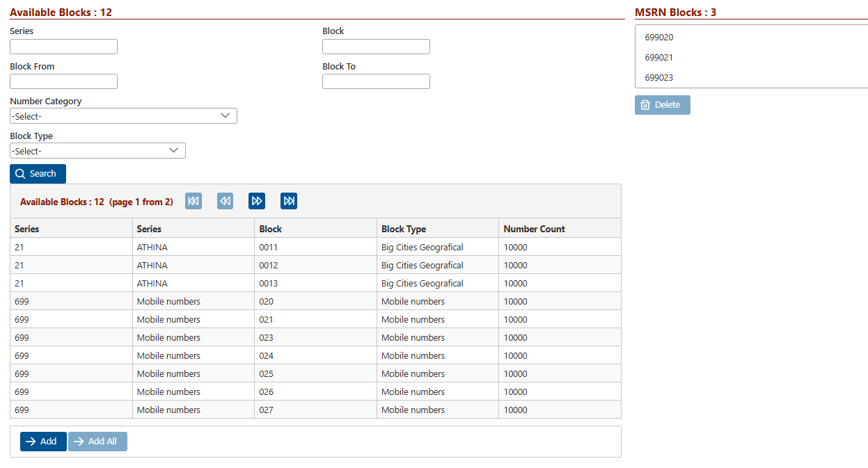This screenshot has height=468, width=868.
Task: Go to previous page of blocks
Action: 225,201
